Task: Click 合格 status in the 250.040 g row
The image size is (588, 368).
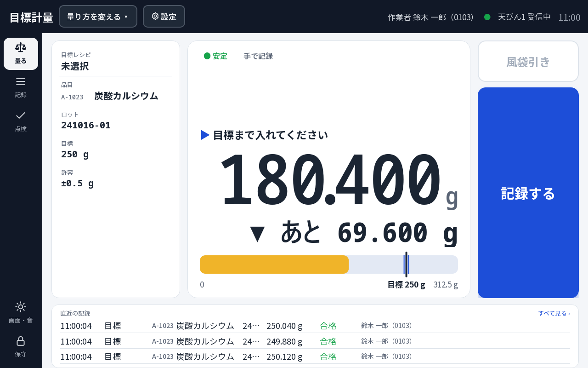Action: pos(328,326)
